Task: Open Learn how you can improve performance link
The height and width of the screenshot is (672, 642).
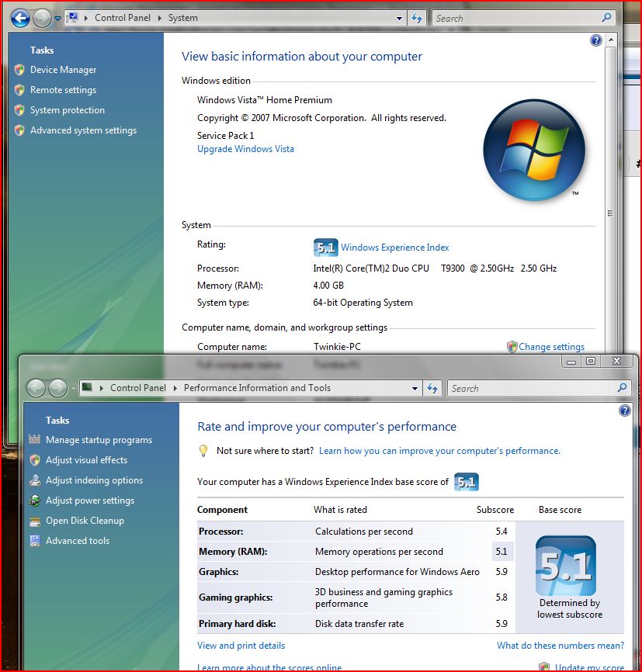Action: (x=439, y=451)
